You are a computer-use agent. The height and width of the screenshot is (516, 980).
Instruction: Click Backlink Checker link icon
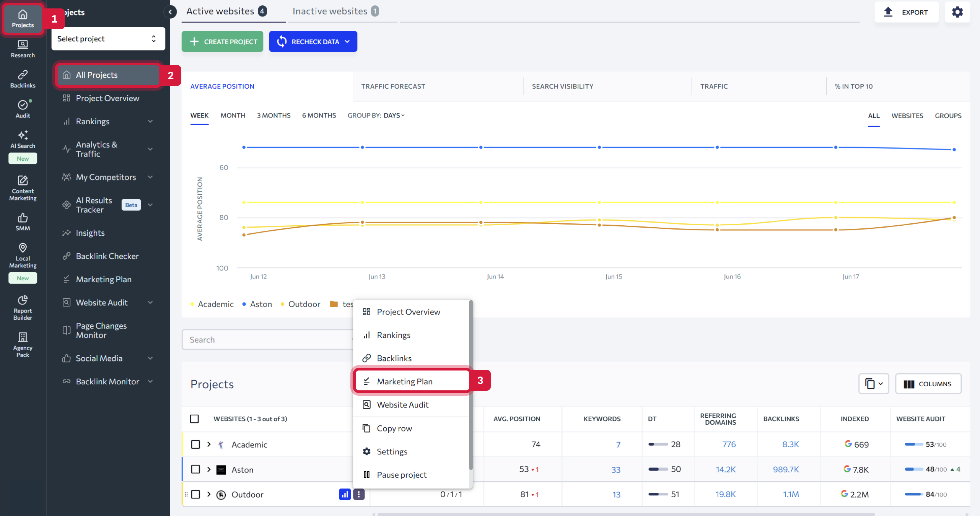[67, 256]
